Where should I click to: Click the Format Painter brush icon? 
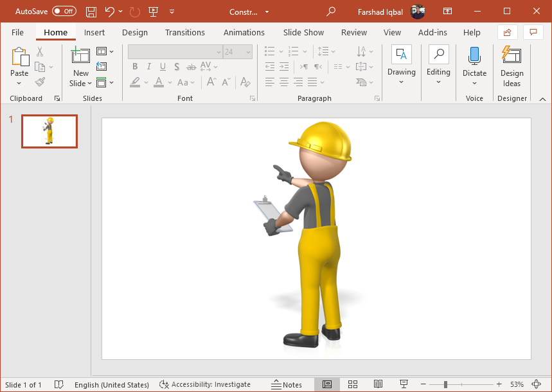pos(40,82)
